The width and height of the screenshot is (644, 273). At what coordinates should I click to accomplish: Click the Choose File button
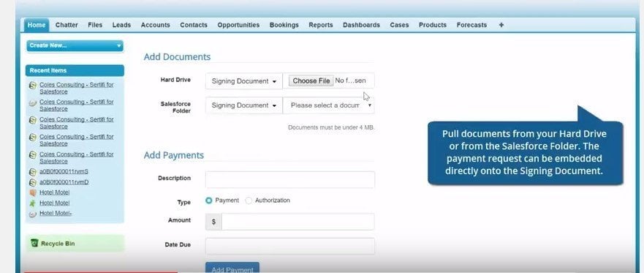[x=311, y=81]
